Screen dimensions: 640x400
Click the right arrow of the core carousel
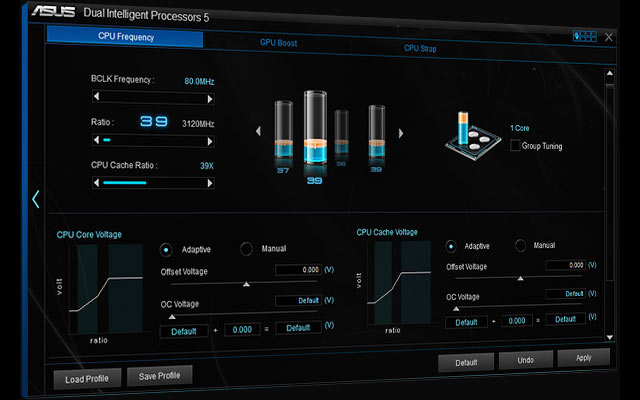[401, 131]
